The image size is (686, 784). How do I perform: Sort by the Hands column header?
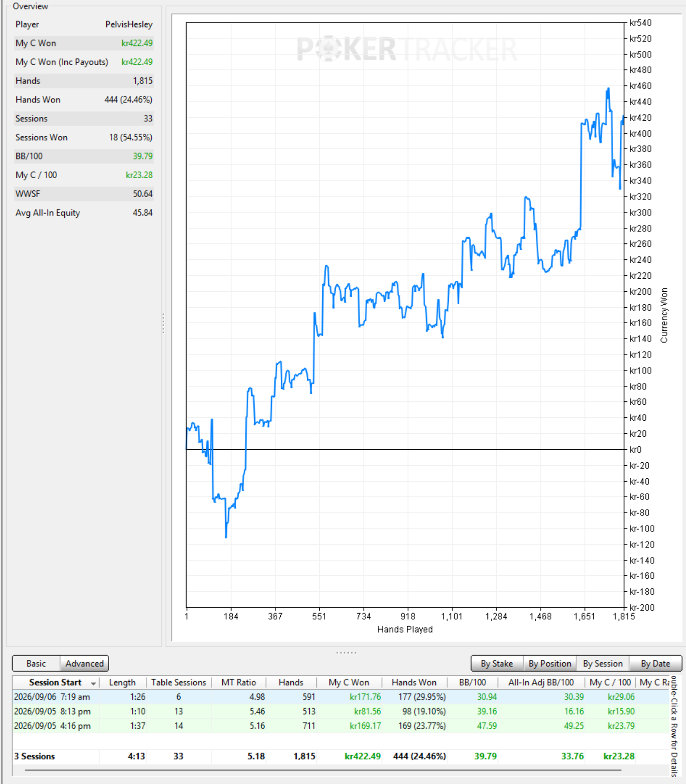(x=291, y=682)
